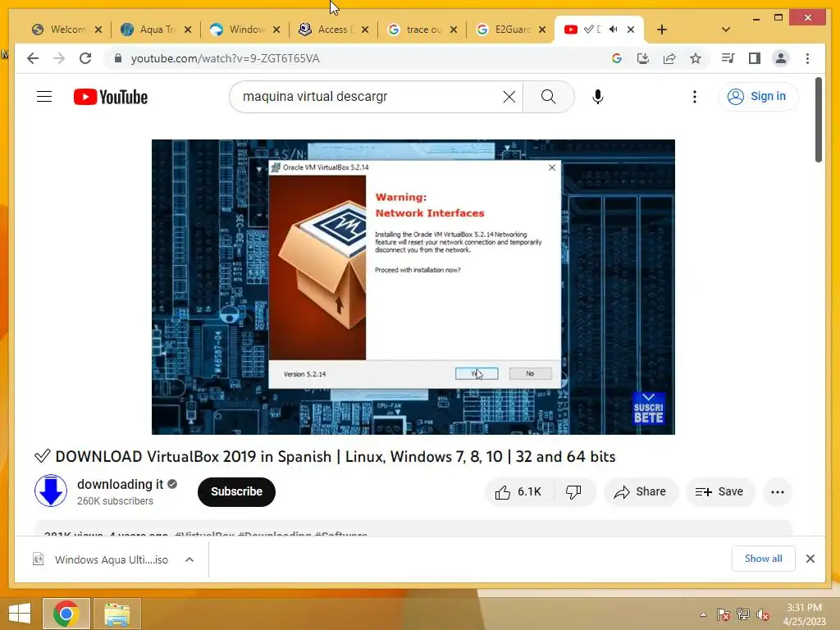Image resolution: width=840 pixels, height=630 pixels.
Task: Open Action Center flag icon
Action: tap(724, 614)
